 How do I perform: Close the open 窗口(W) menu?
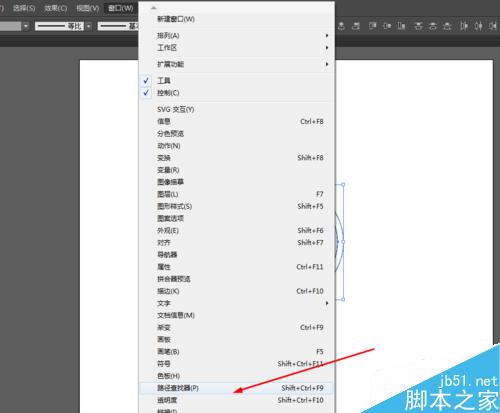tap(121, 8)
